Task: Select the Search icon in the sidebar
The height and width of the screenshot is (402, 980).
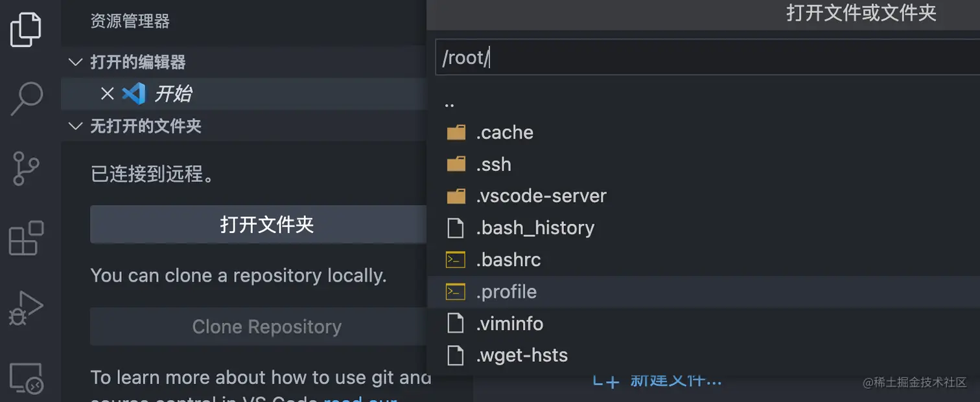Action: point(25,98)
